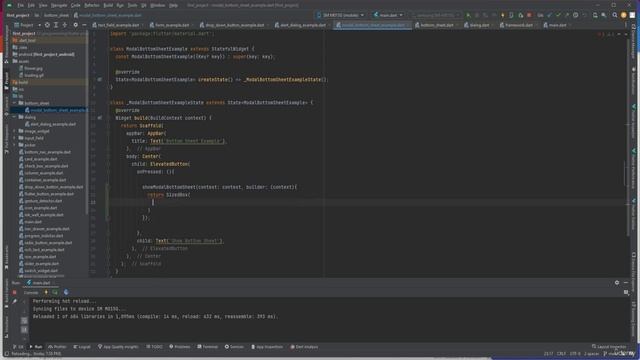Click the Hot Reload icon in Run console

[x=46, y=292]
